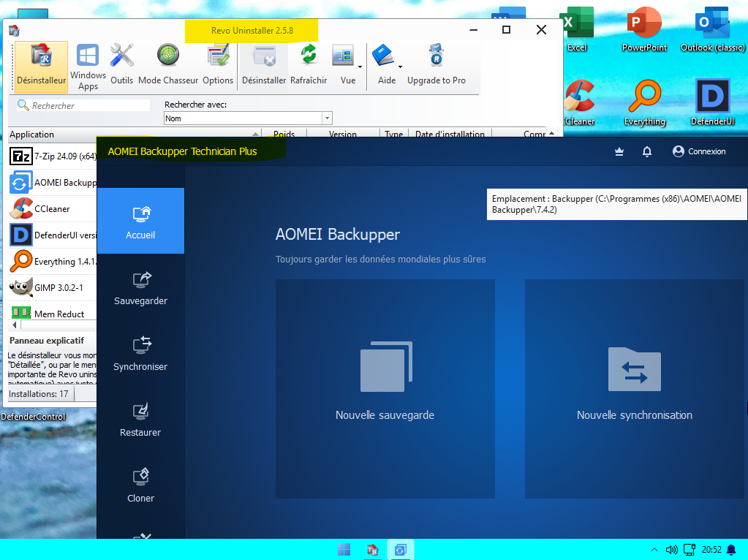Click the left arrow of horizontal scrollbar

pyautogui.click(x=15, y=325)
